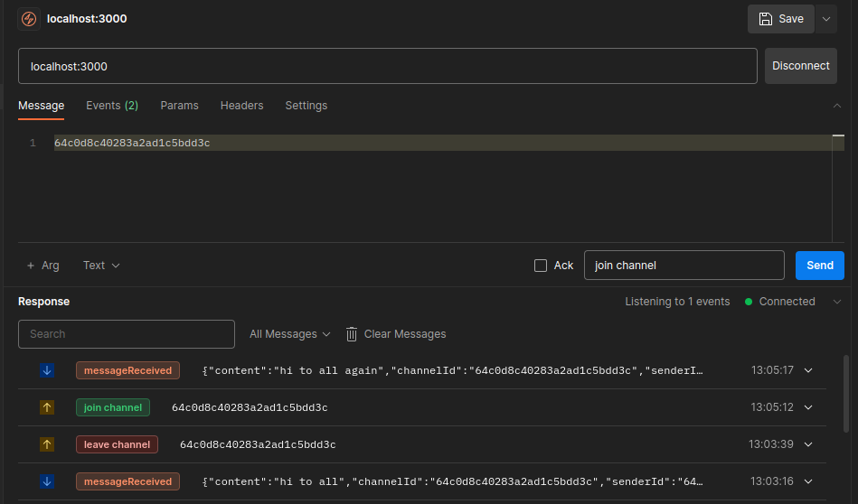Click the channel ID text in leave channel row

[258, 445]
